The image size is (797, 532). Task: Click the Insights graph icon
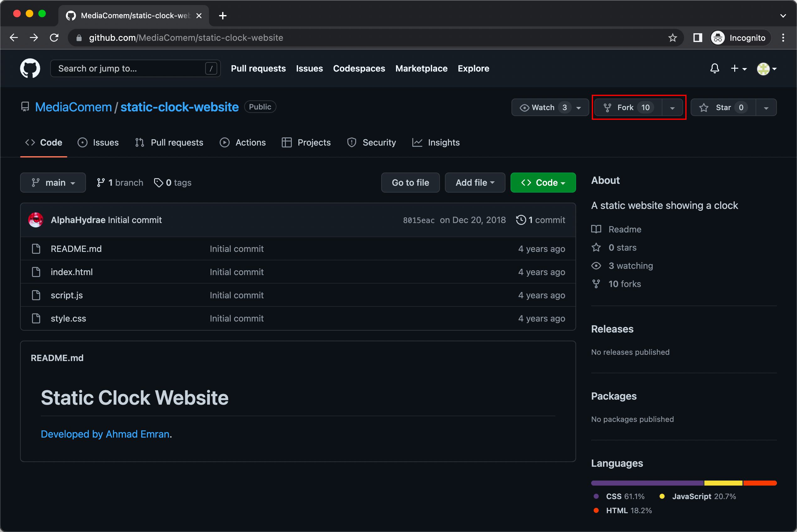[x=417, y=142]
